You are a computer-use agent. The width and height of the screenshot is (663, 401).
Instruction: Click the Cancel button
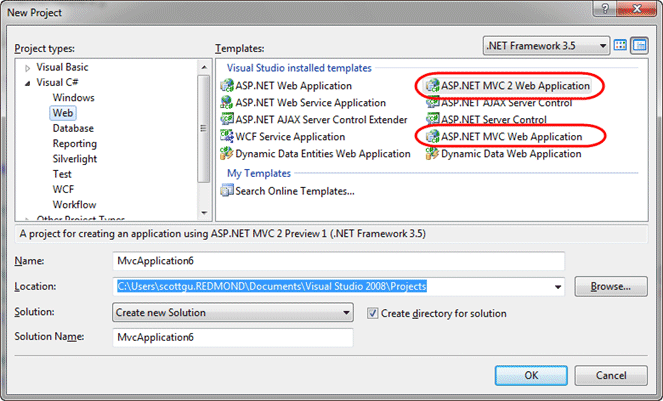611,375
